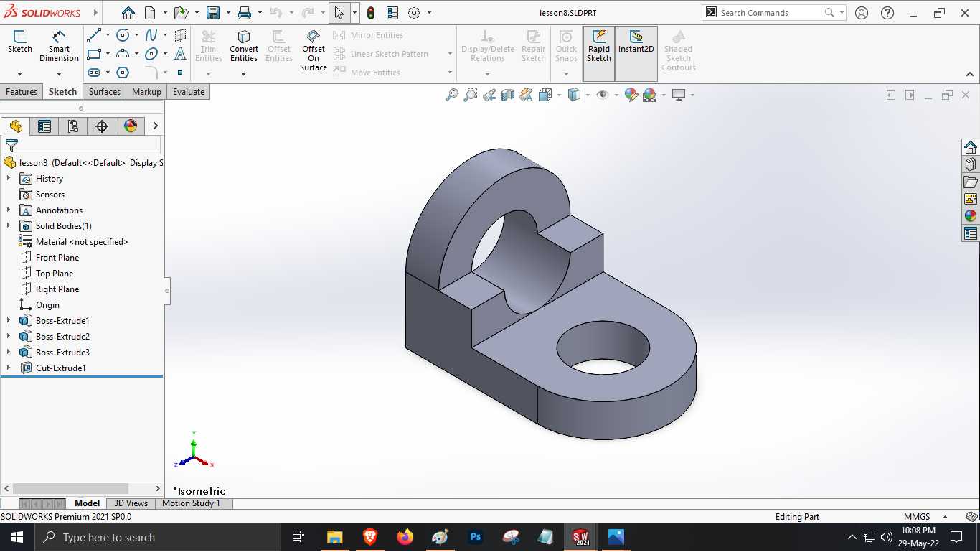Open Design Library in task pane
This screenshot has width=980, height=560.
pyautogui.click(x=971, y=164)
